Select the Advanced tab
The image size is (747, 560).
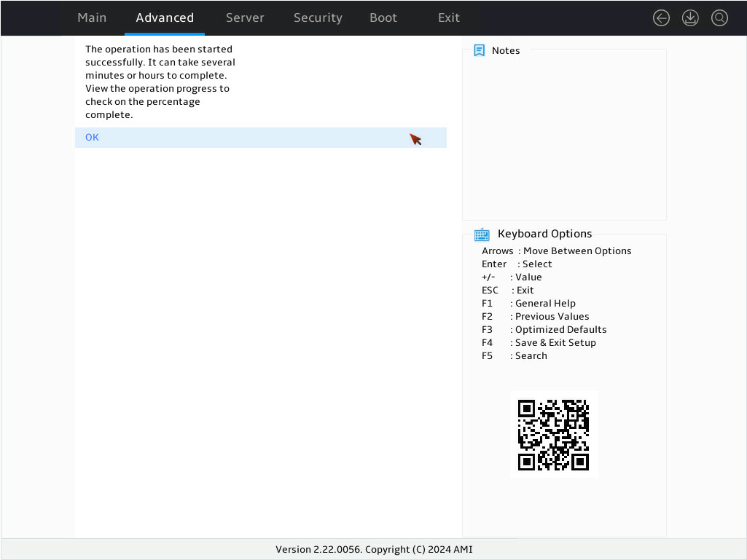(x=165, y=17)
